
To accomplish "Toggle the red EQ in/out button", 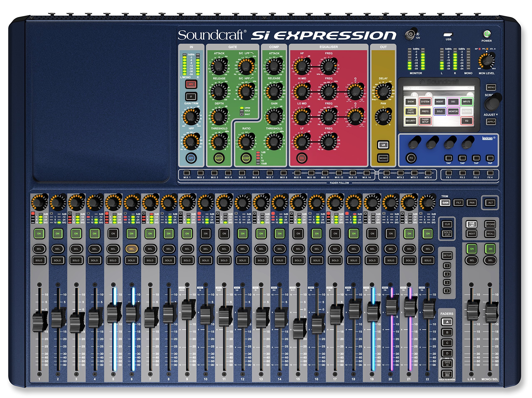I will point(302,158).
